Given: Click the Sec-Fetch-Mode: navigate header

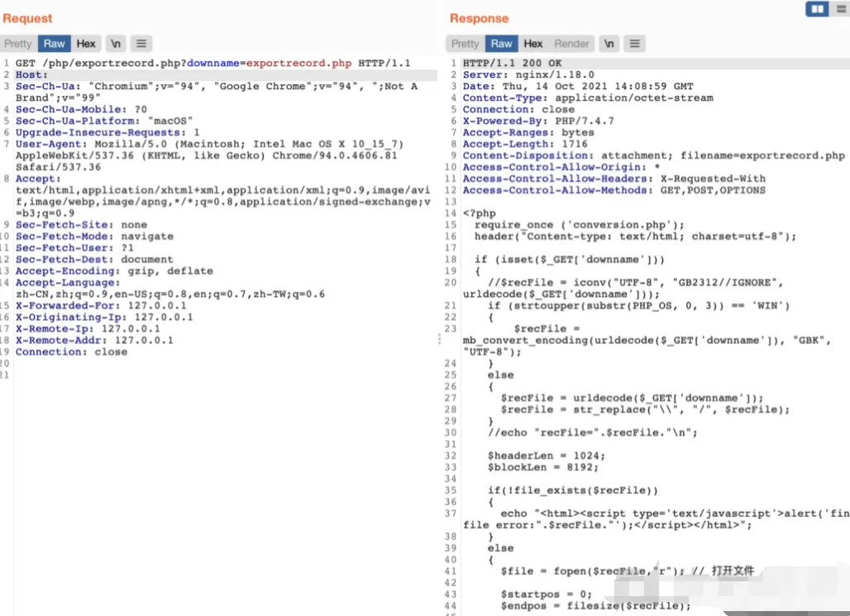Looking at the screenshot, I should click(94, 236).
